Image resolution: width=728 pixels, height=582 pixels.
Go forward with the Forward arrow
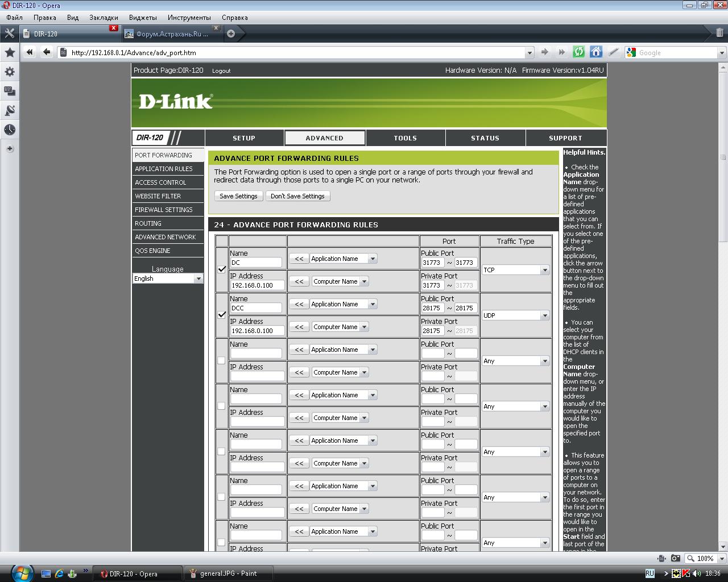[x=544, y=52]
